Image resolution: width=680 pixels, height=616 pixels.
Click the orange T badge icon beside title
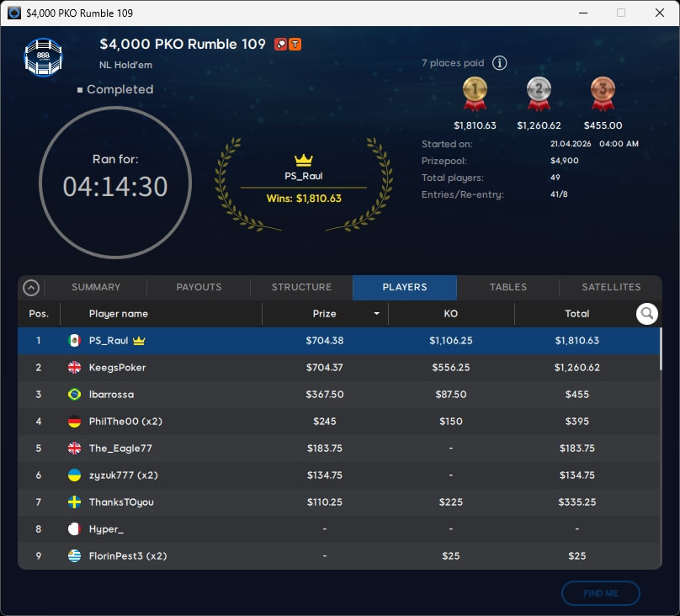coord(295,45)
